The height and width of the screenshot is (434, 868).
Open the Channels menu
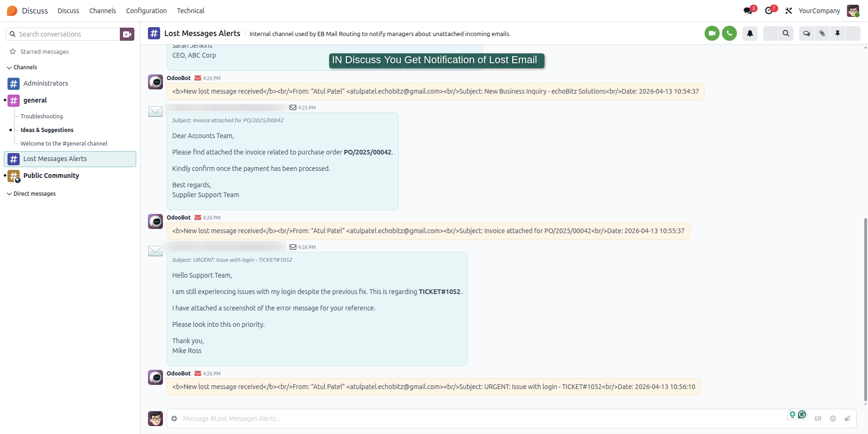(103, 11)
